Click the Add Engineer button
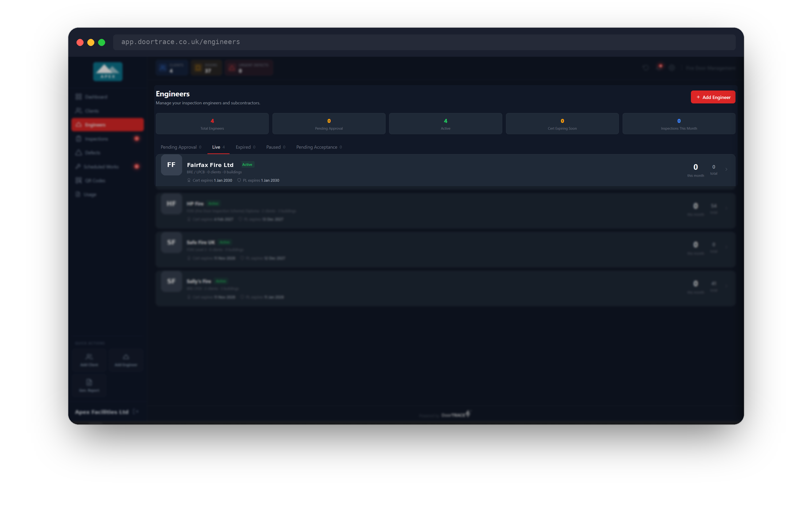The height and width of the screenshot is (522, 812). (713, 97)
